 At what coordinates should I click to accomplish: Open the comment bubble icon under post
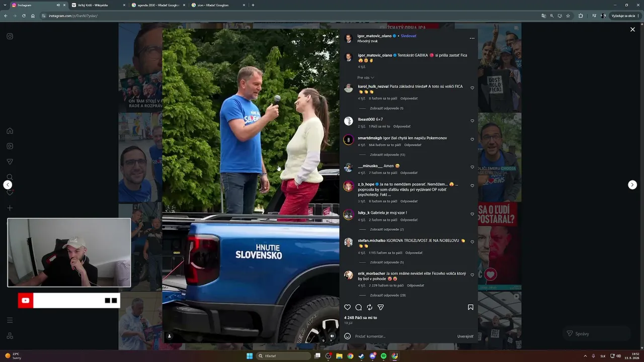[358, 307]
